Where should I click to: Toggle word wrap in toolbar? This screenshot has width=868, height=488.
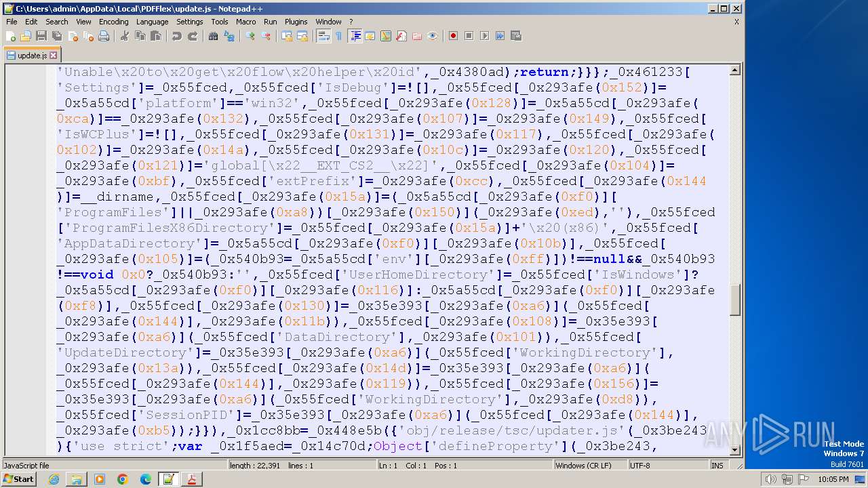[x=323, y=36]
